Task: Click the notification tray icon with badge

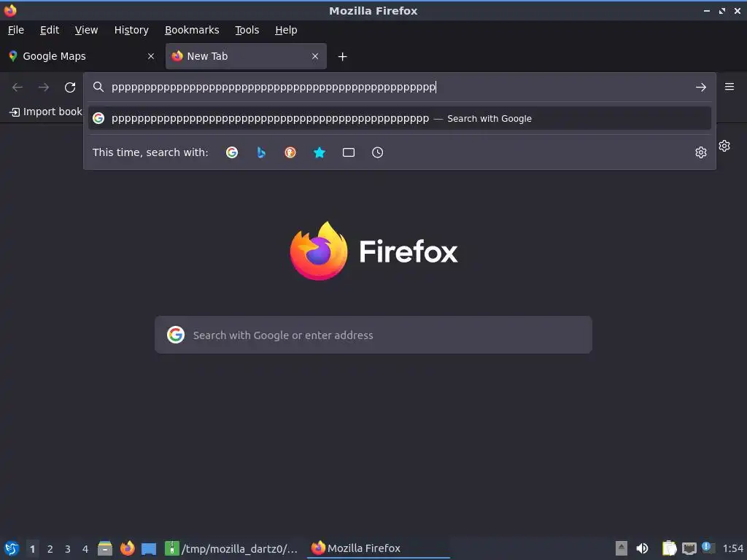Action: coord(708,548)
